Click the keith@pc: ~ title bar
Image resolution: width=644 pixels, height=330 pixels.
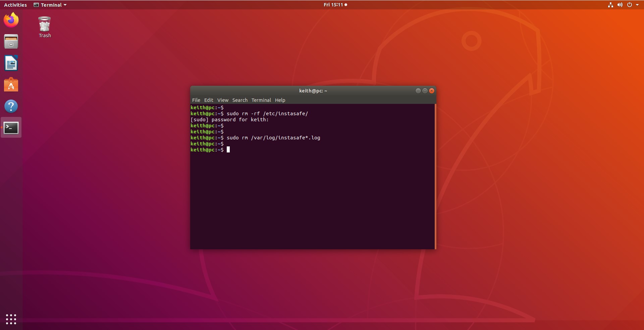click(x=313, y=91)
